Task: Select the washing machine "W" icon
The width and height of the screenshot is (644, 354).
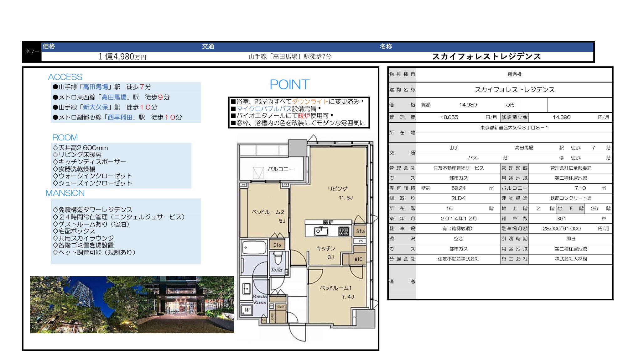Action: coord(247,309)
